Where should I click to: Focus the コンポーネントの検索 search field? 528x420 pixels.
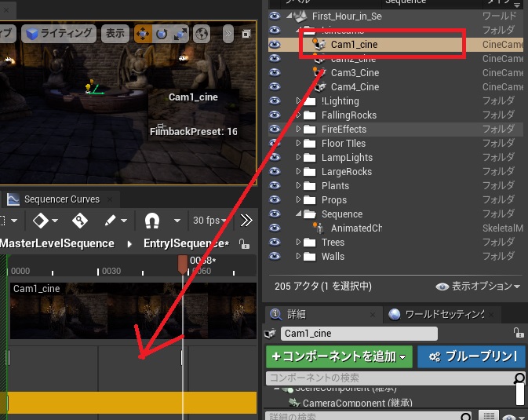(x=391, y=378)
